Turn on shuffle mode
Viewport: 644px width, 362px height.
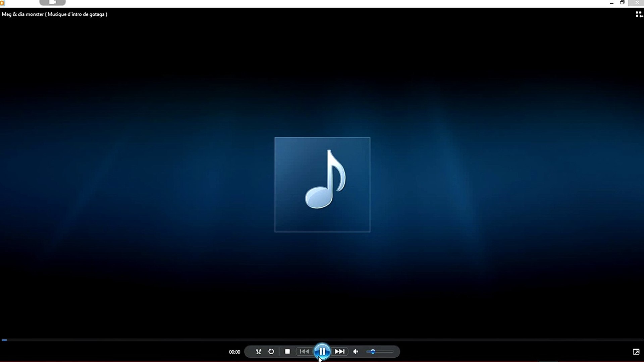point(258,351)
